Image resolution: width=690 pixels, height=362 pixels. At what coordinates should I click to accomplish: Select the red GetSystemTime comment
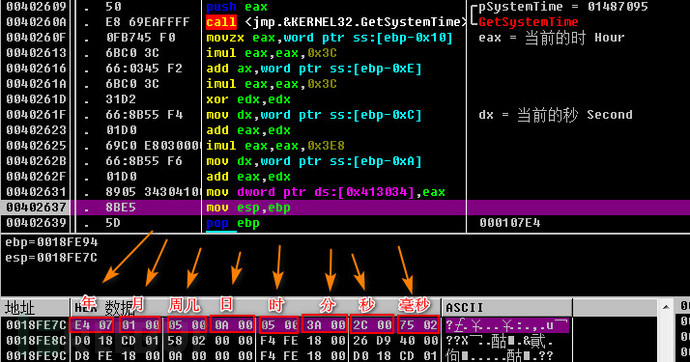coord(529,22)
